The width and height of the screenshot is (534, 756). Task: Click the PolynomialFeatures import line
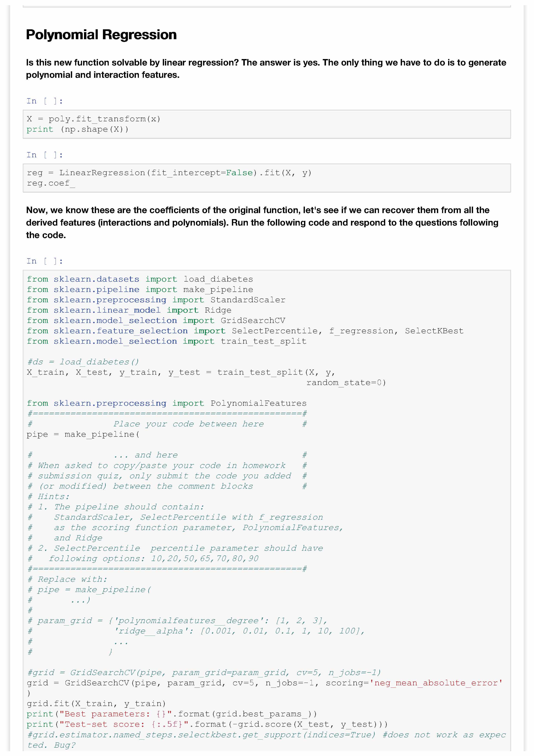click(166, 403)
